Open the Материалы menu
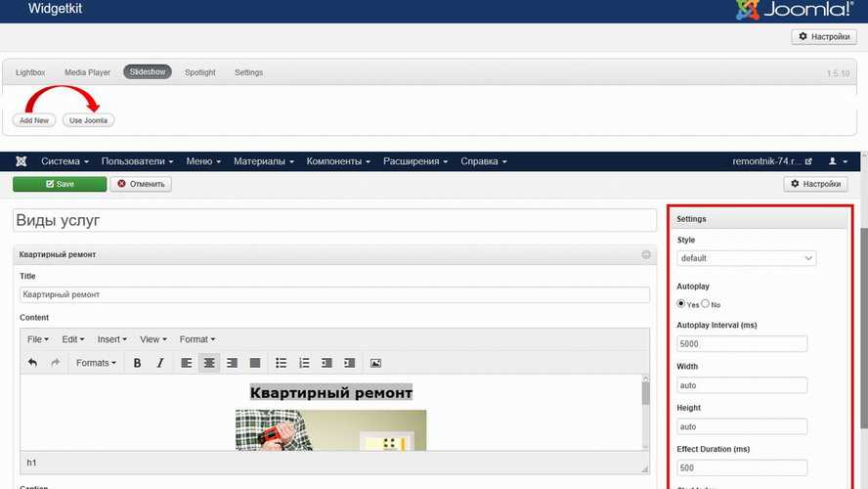This screenshot has height=489, width=868. click(x=263, y=161)
